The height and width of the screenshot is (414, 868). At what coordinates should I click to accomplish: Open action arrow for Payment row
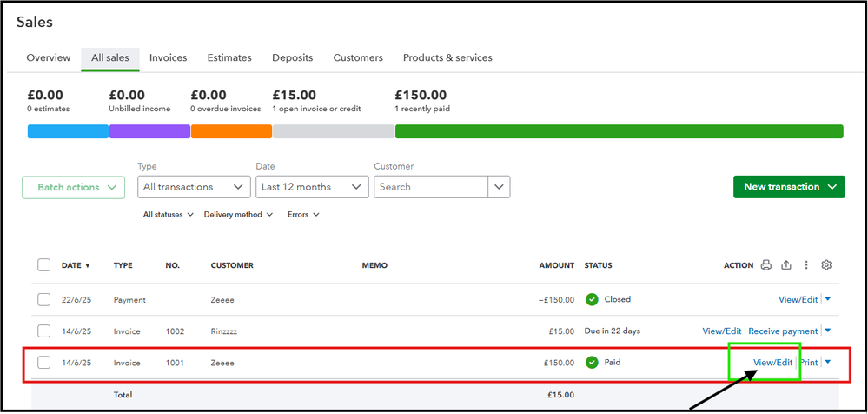point(827,299)
